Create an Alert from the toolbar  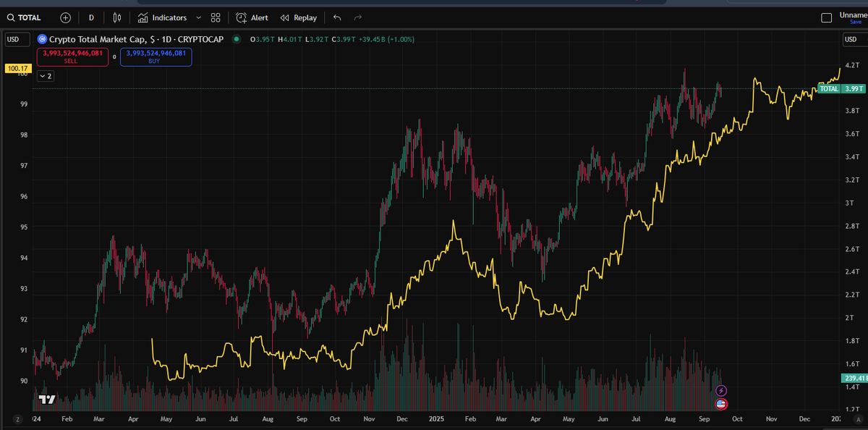pyautogui.click(x=252, y=17)
